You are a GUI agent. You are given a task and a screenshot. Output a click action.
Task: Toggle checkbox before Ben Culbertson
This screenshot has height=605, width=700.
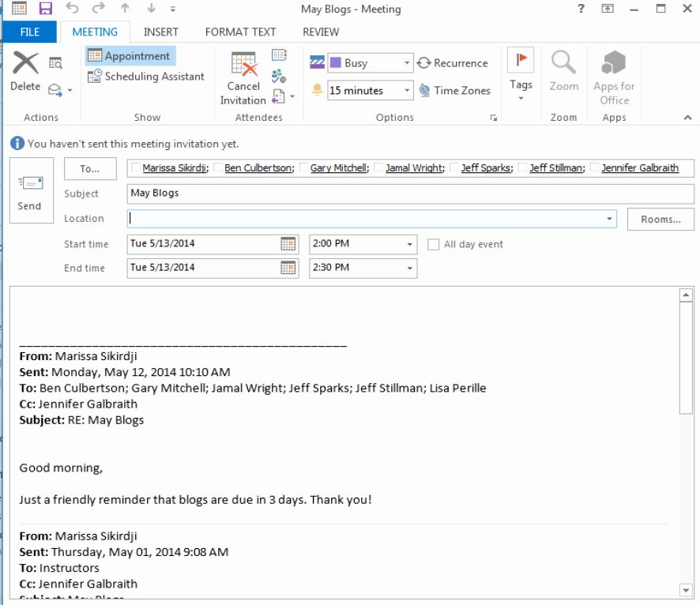point(218,167)
